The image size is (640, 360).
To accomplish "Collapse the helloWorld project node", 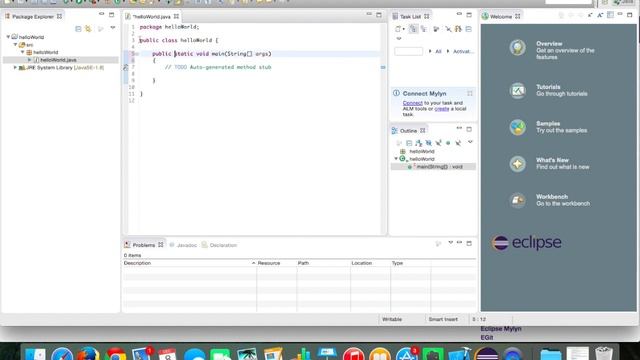I will coord(8,37).
